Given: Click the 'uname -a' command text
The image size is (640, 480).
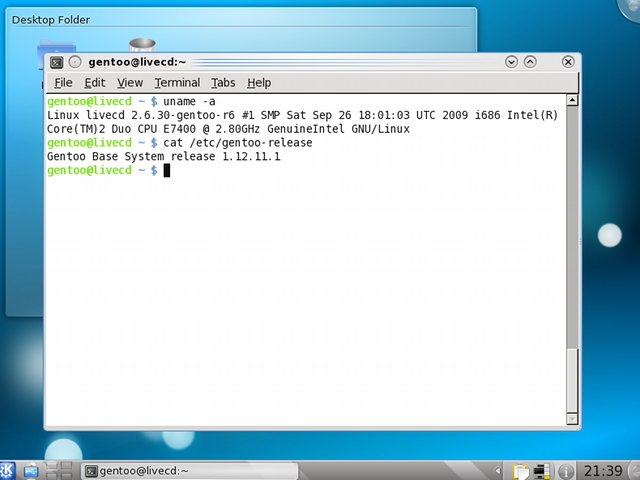Looking at the screenshot, I should [189, 101].
